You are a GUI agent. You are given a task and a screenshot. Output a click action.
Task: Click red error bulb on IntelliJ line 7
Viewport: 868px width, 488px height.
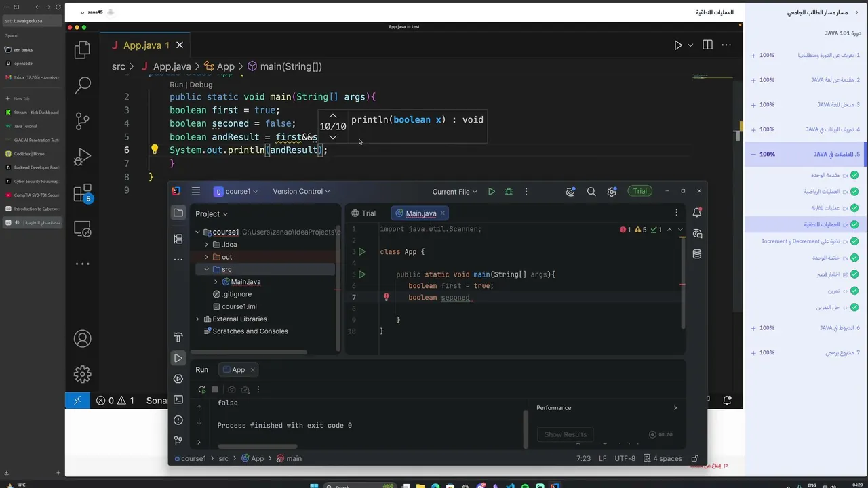pyautogui.click(x=387, y=297)
